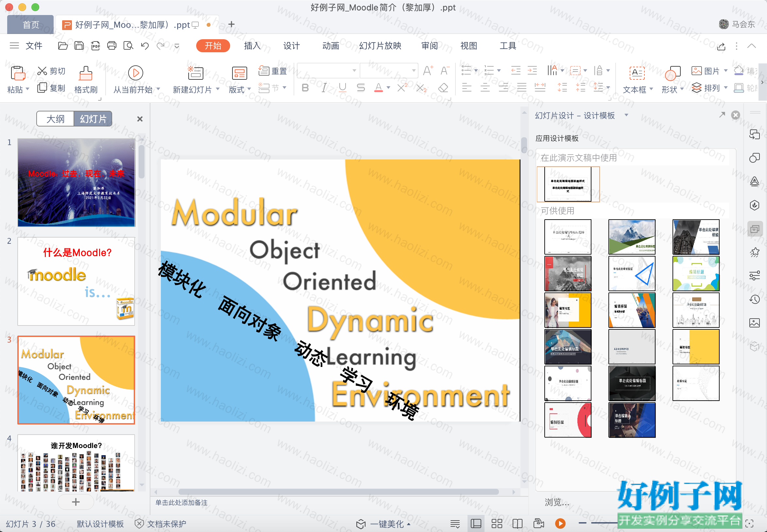
Task: Click the horizontal scrollbar under the slide
Action: click(x=338, y=492)
